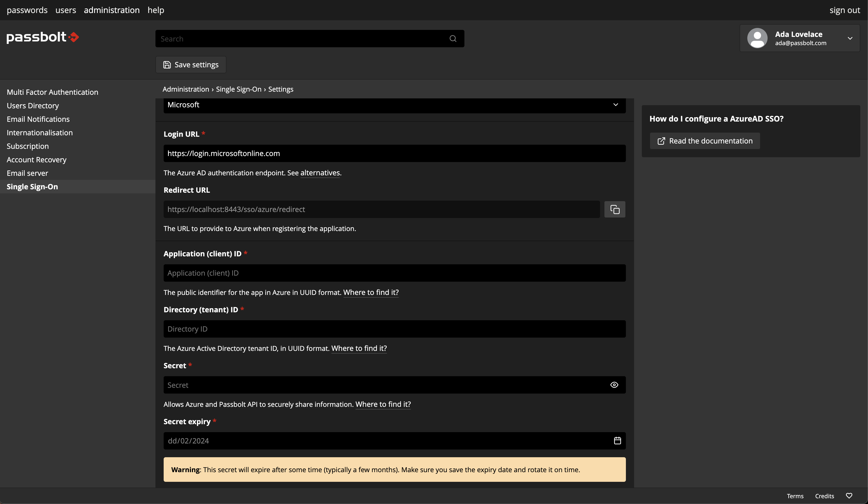
Task: Click the Ada Lovelace name text
Action: click(798, 34)
